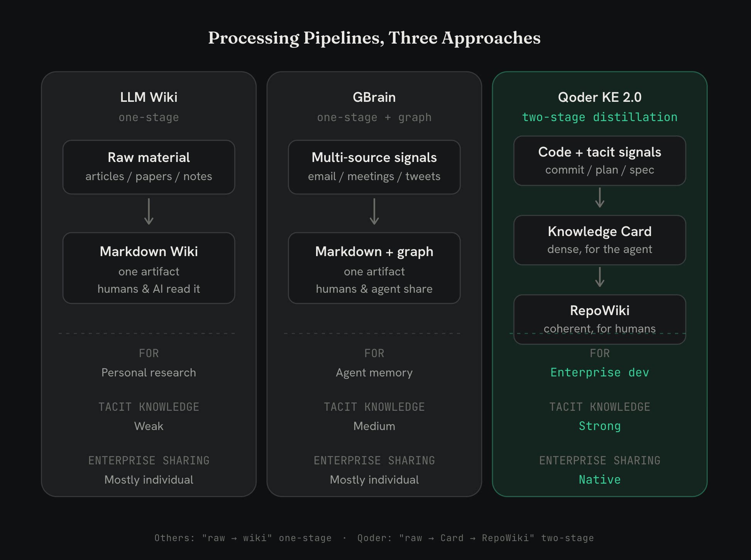Click footer text "Others: raw → wiki one-stage"
The width and height of the screenshot is (751, 560).
[x=243, y=538]
